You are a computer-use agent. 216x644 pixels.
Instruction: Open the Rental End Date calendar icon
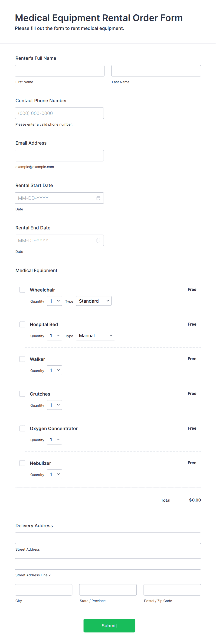point(98,241)
